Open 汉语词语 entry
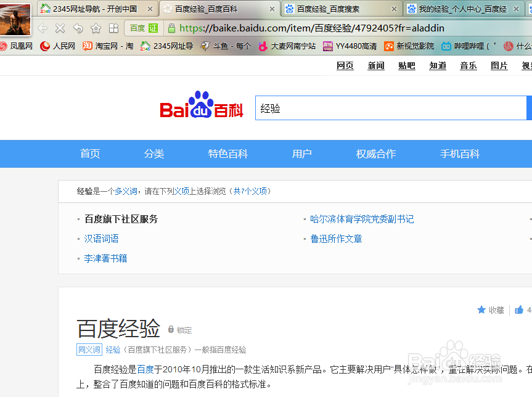 click(102, 239)
